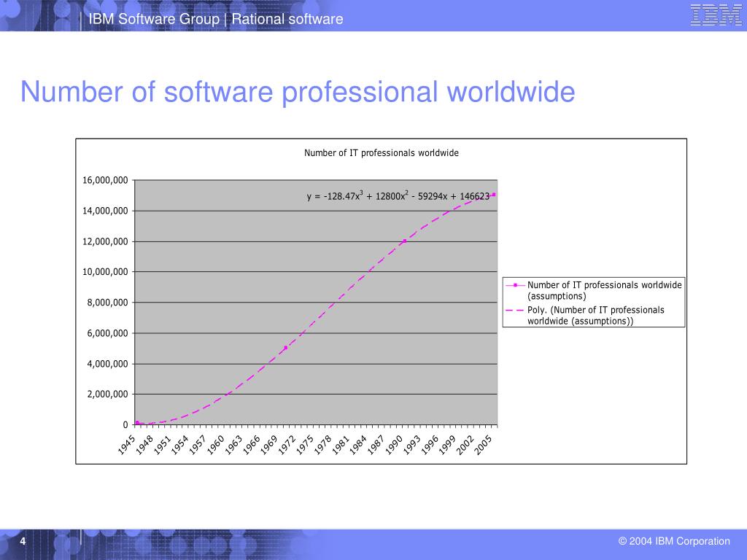747x560 pixels.
Task: Click the x-axis label 2002
Action: click(x=465, y=446)
